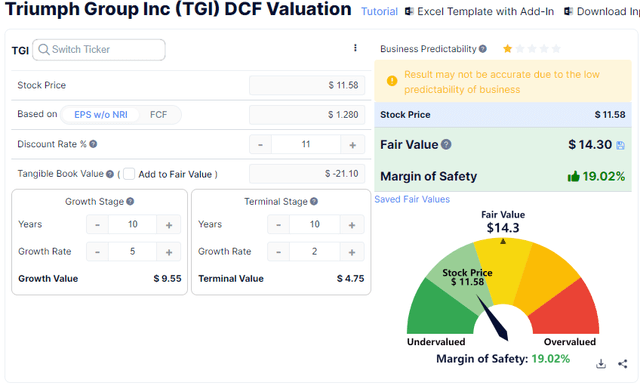Click the Growth Stage help icon
Image resolution: width=640 pixels, height=392 pixels.
click(130, 201)
